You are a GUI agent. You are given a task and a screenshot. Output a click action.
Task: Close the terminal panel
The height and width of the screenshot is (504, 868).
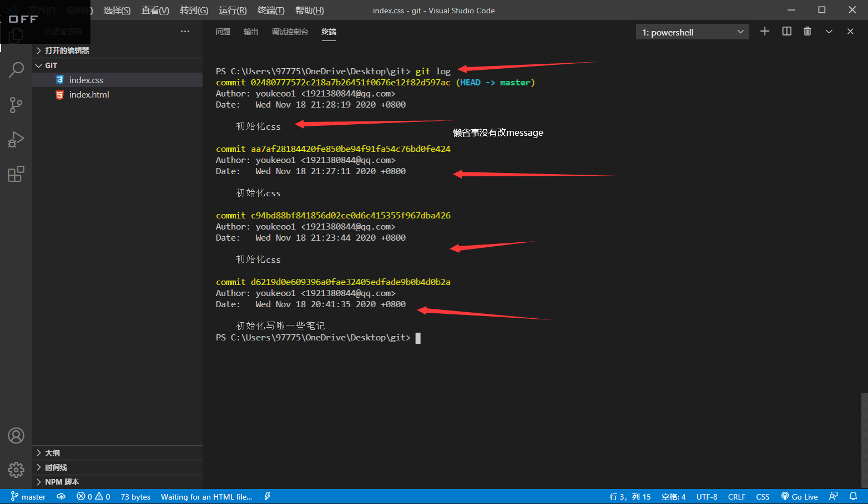[x=850, y=32]
